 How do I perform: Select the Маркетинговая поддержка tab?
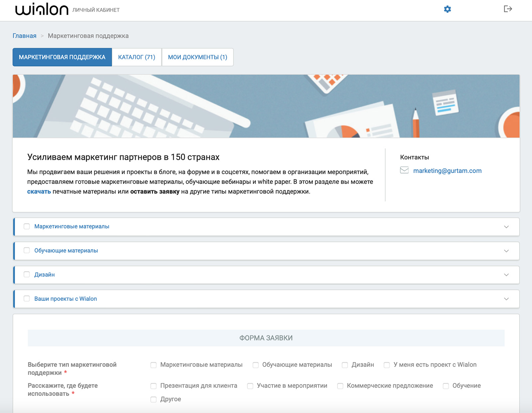[x=62, y=57]
